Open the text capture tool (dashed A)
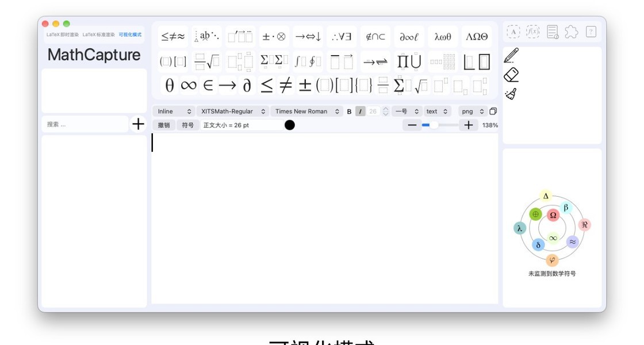This screenshot has height=345, width=644. tap(513, 32)
